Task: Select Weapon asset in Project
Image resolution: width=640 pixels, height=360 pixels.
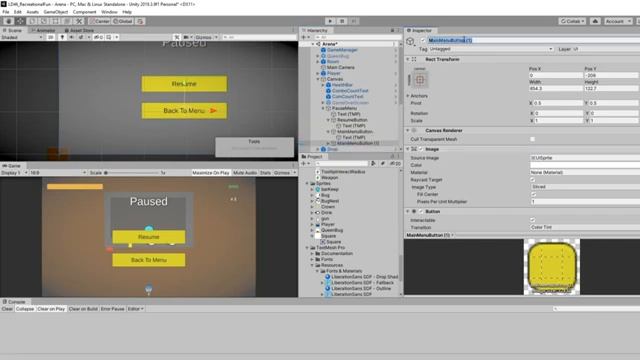Action: click(329, 178)
